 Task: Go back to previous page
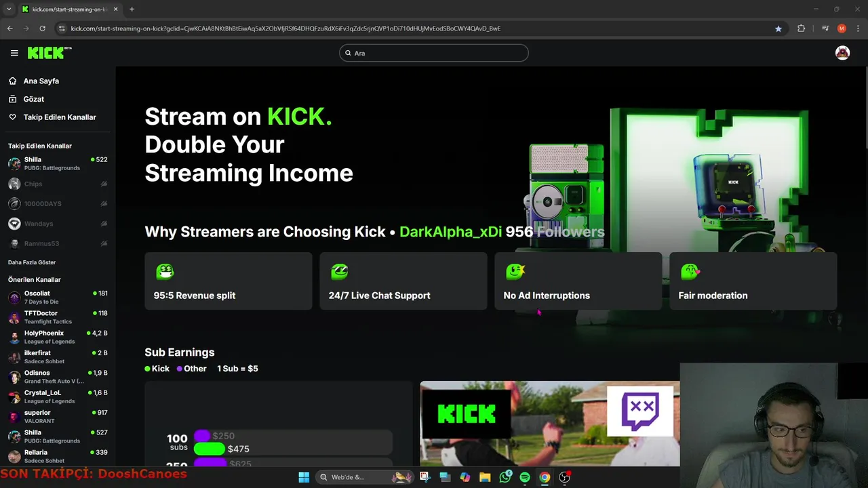point(9,28)
